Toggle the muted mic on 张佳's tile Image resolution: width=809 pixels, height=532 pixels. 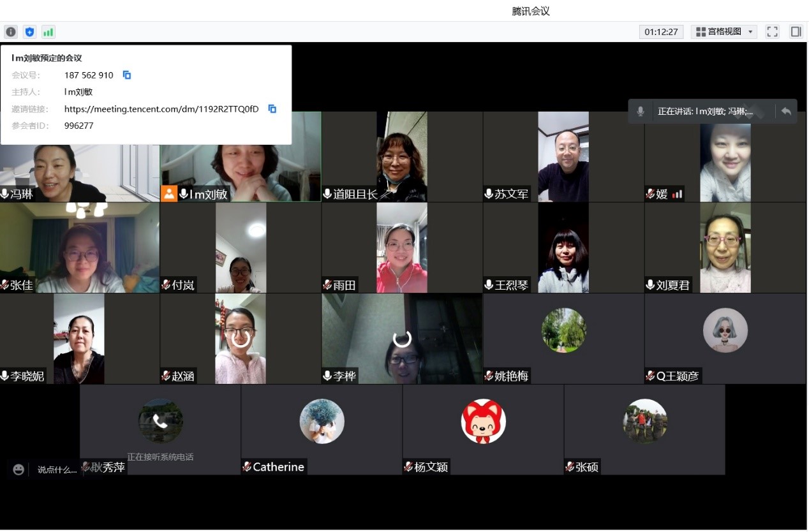tap(5, 285)
